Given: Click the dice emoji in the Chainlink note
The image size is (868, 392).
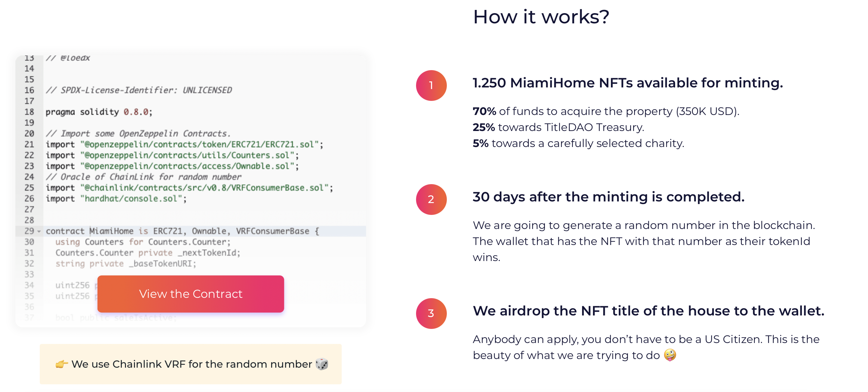Looking at the screenshot, I should coord(322,364).
